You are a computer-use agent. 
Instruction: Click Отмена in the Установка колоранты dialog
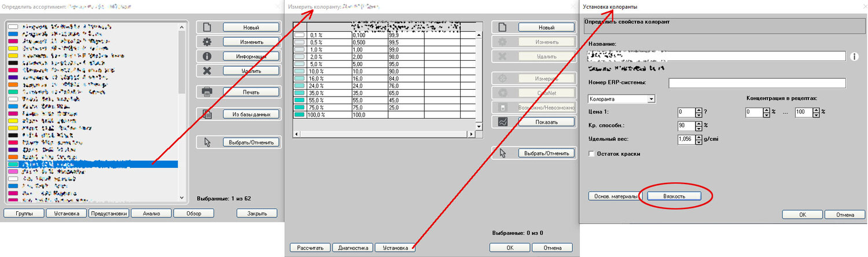845,215
